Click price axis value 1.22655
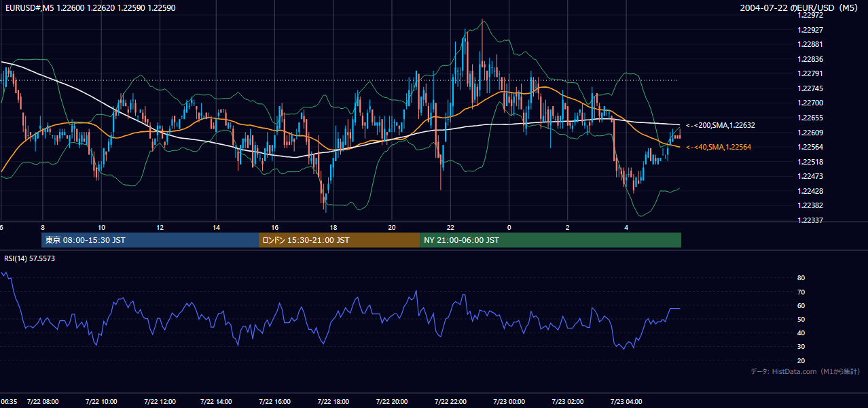The height and width of the screenshot is (408, 868). 810,118
